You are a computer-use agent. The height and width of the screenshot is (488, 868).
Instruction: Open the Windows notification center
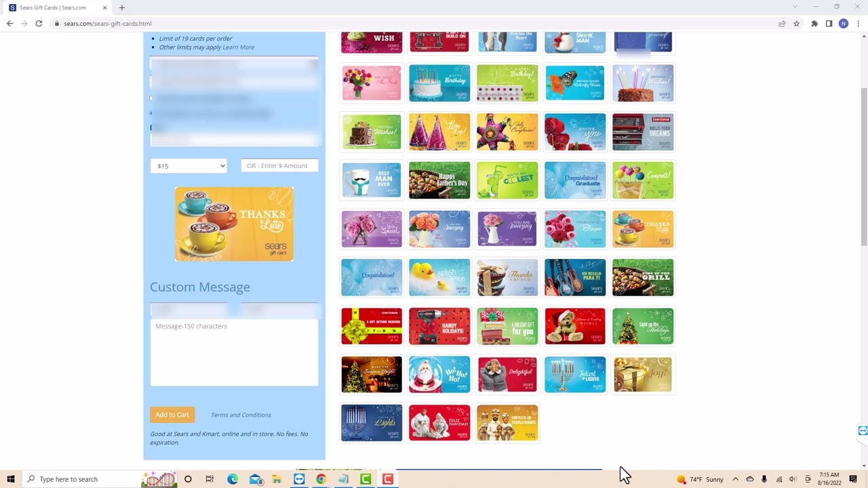(x=853, y=479)
